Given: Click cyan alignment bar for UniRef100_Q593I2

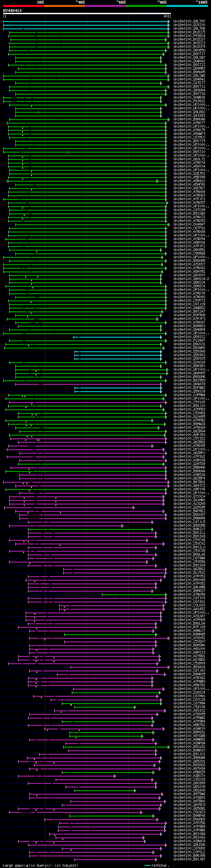Looking at the screenshot, I should tap(118, 337).
